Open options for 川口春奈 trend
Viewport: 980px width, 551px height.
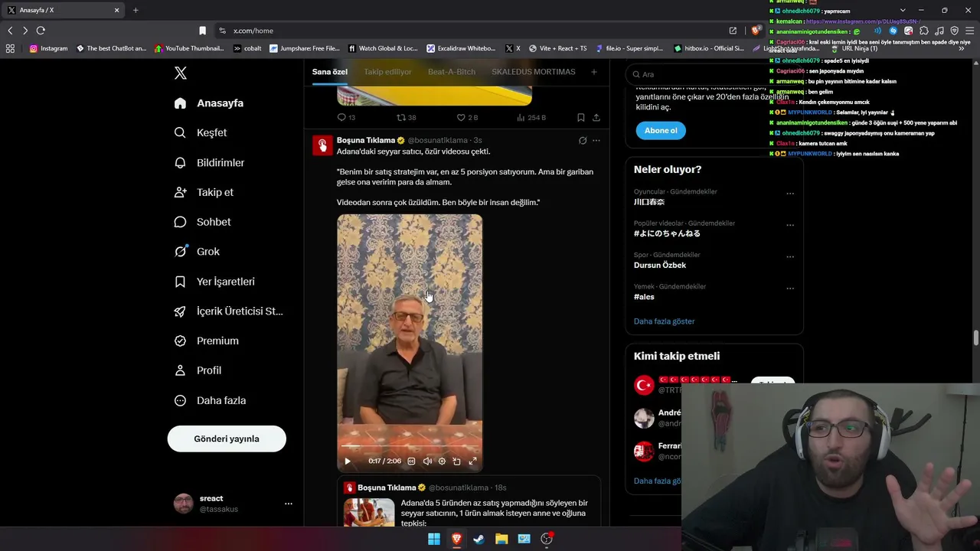[790, 194]
